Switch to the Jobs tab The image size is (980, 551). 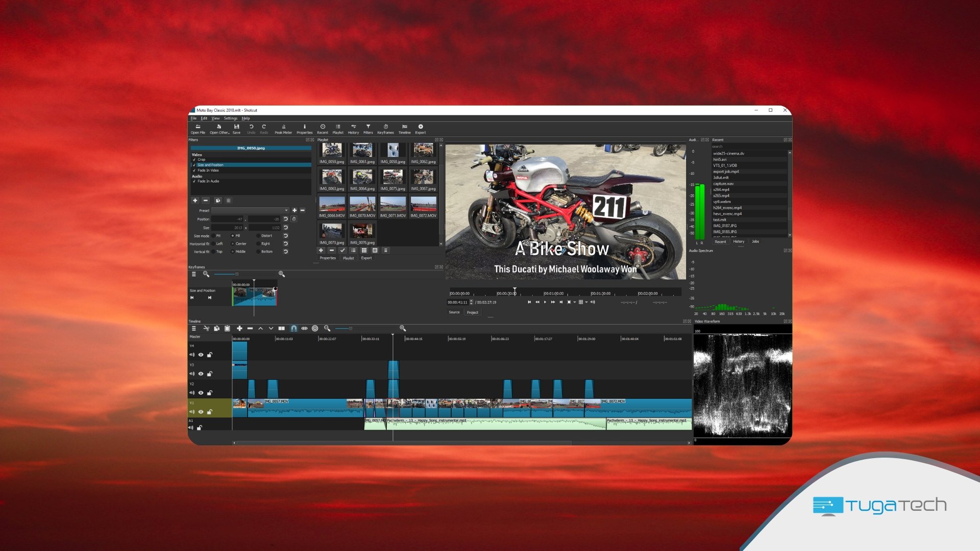(x=755, y=241)
